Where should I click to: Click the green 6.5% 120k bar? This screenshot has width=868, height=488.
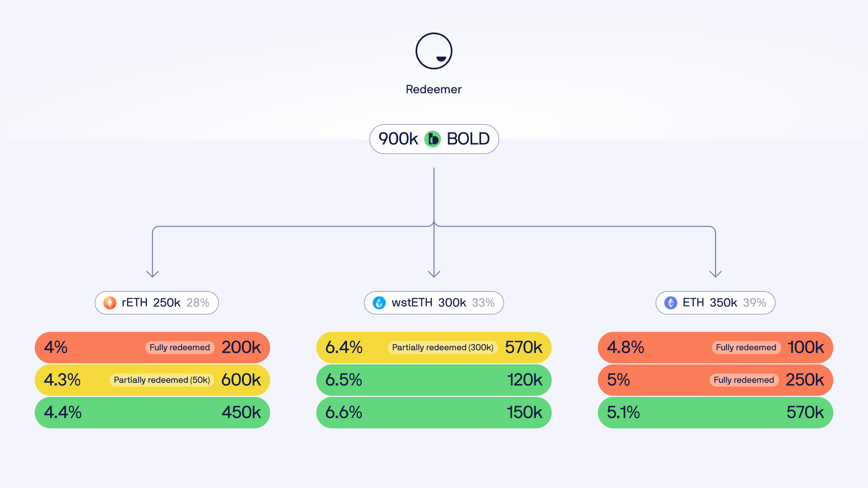434,380
